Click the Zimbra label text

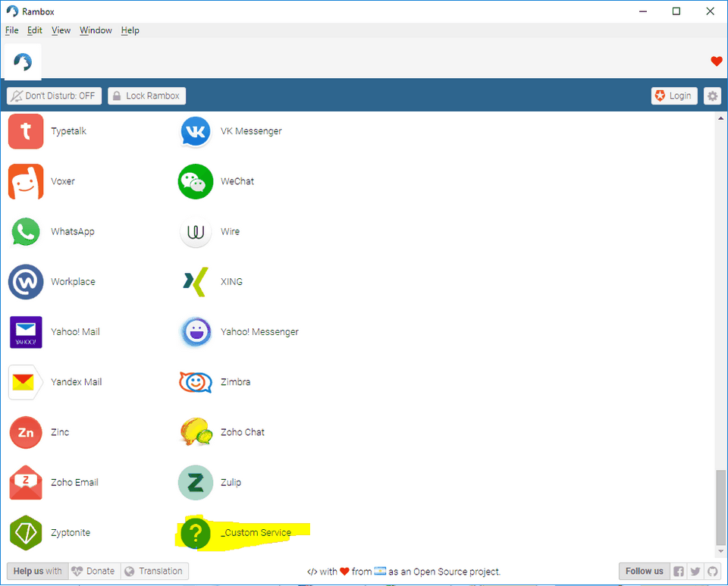235,382
